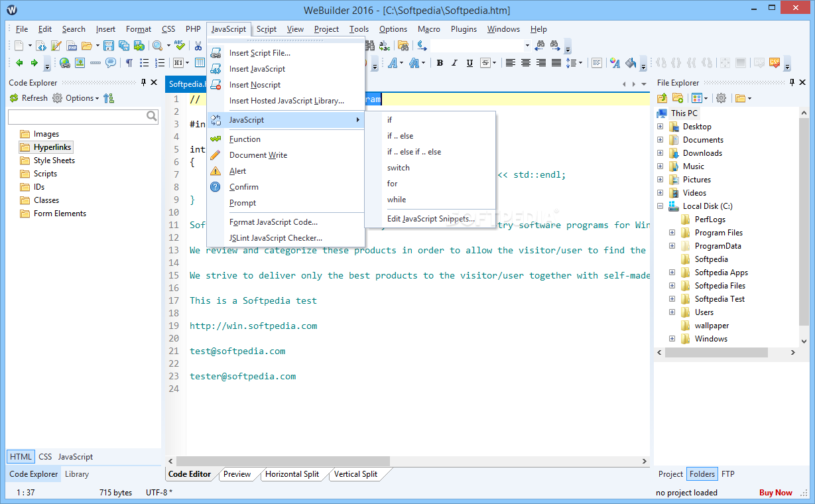Click the sort icon in Code Explorer

pos(109,98)
